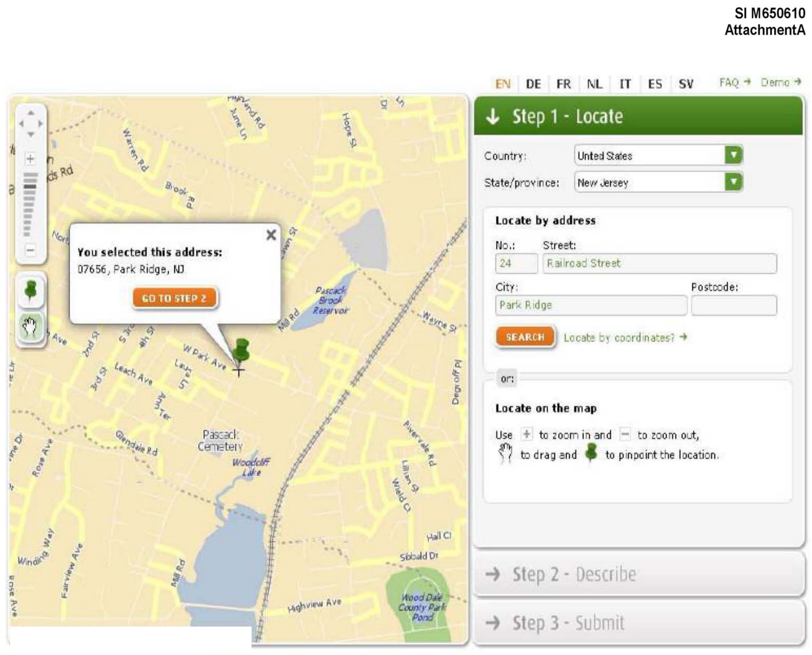
Task: Click the map zoom in plus button
Action: click(30, 159)
